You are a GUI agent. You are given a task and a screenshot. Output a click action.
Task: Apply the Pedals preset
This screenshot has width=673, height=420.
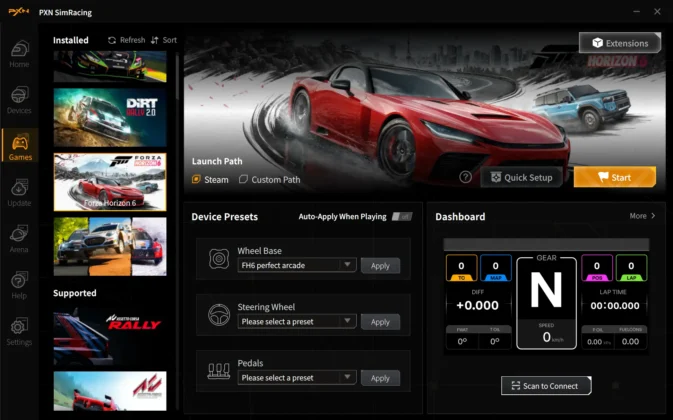point(380,378)
